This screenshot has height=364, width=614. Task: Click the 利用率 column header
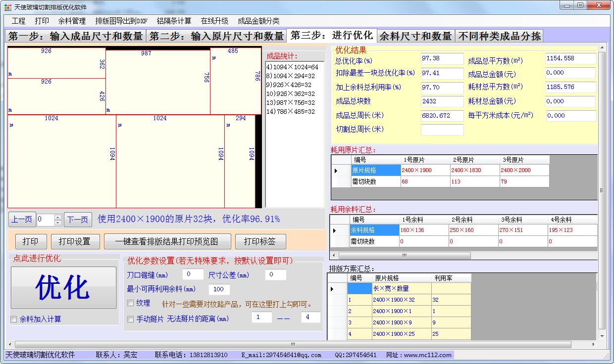coord(451,278)
